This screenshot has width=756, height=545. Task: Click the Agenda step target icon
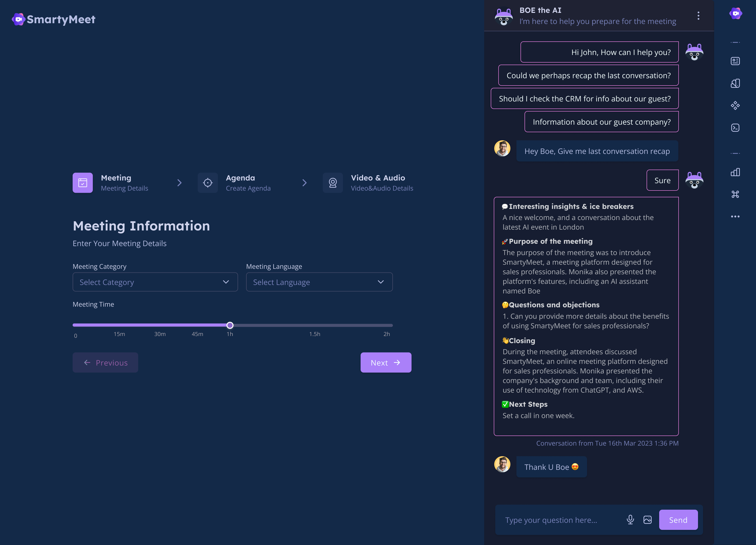point(208,183)
